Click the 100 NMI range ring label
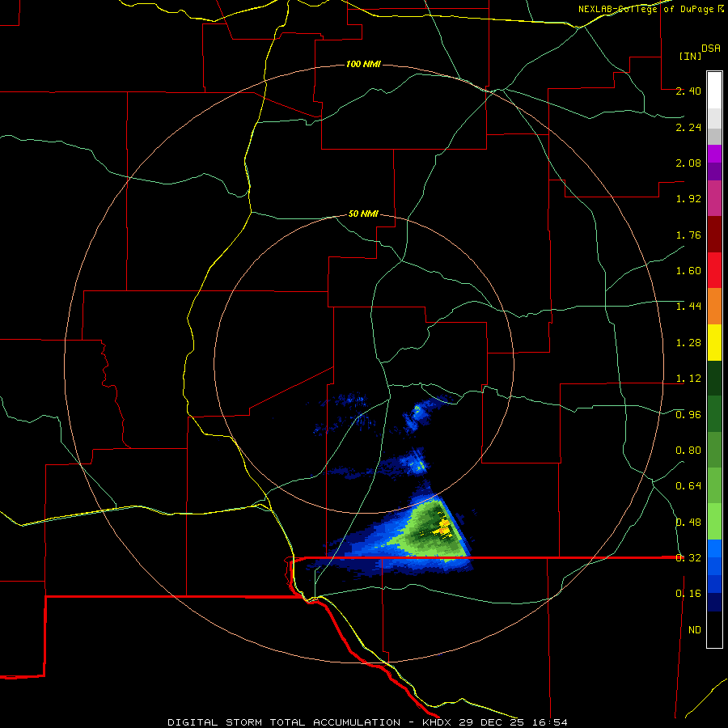 point(363,64)
